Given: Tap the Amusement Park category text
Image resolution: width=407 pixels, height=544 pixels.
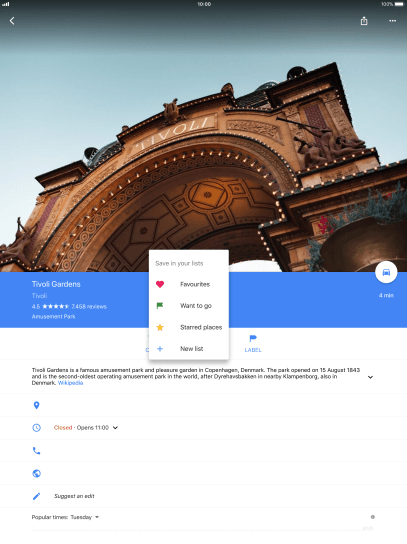Looking at the screenshot, I should click(x=53, y=317).
